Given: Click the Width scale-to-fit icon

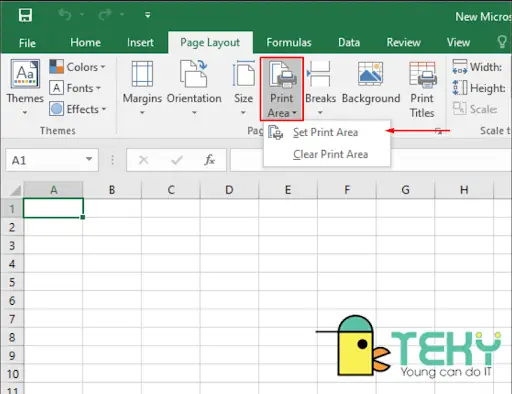Looking at the screenshot, I should click(460, 66).
